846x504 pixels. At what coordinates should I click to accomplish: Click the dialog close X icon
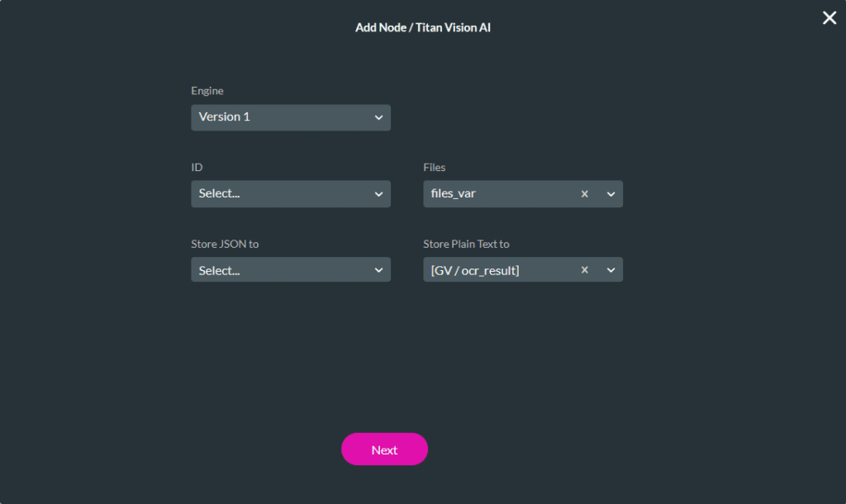[x=829, y=17]
